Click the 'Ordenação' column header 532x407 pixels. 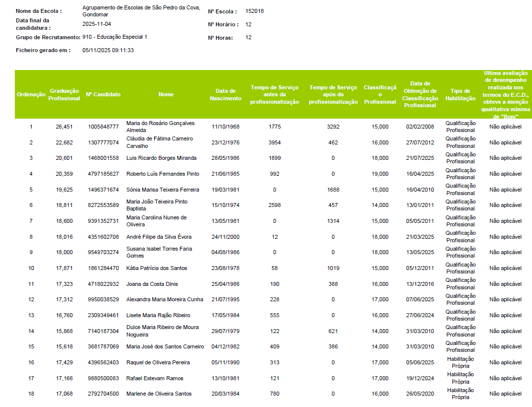(x=31, y=94)
